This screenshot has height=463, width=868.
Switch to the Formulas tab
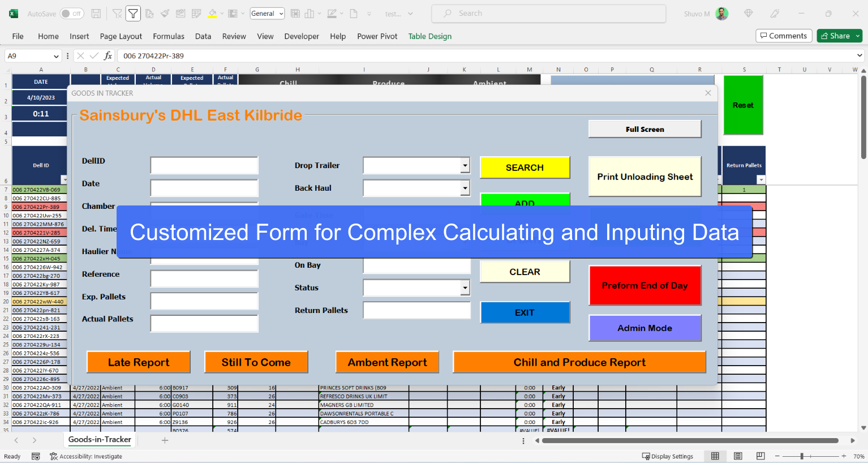[x=169, y=36]
